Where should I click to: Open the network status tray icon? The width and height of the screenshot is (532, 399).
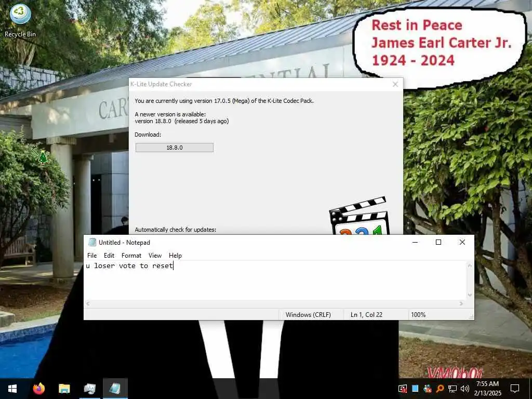pyautogui.click(x=453, y=389)
